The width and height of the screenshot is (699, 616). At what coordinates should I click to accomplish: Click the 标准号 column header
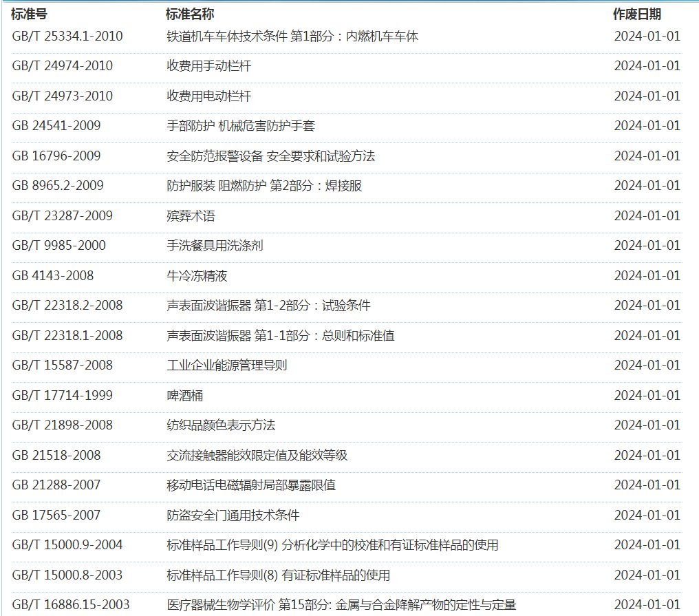tap(29, 14)
